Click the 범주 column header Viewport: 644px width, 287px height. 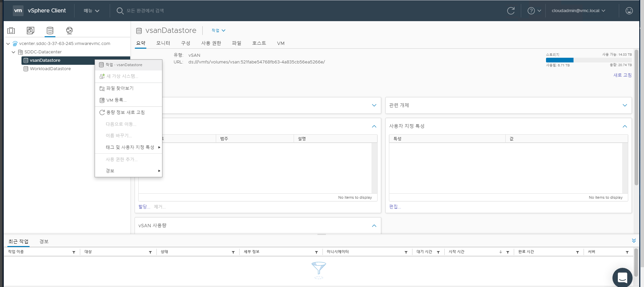(x=255, y=139)
